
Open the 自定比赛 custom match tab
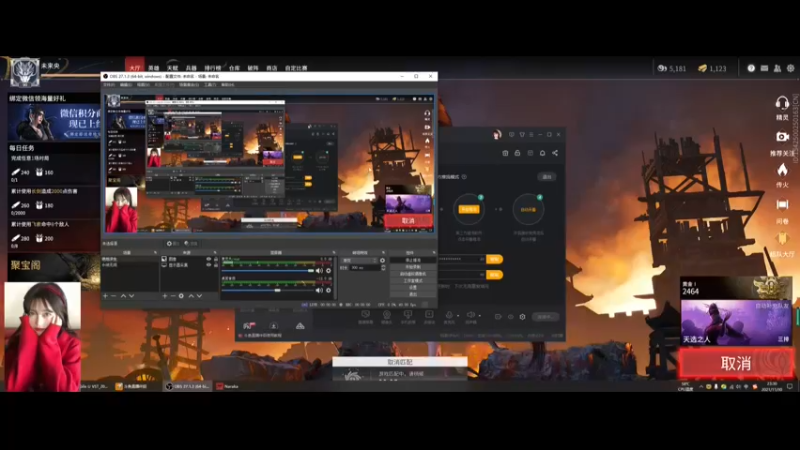pos(296,68)
